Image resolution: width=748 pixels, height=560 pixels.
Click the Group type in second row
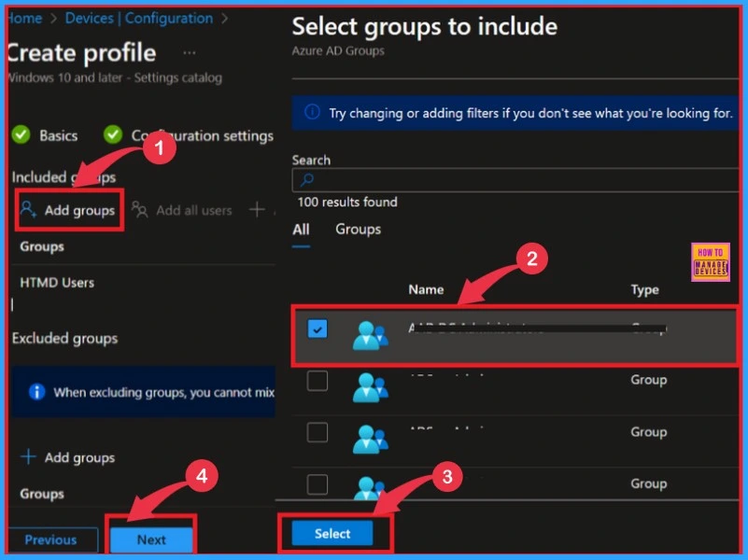[649, 380]
